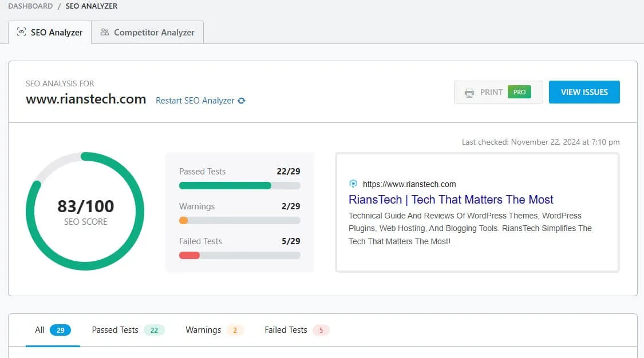Click the VIEW ISSUES button
The image size is (644, 358).
584,92
